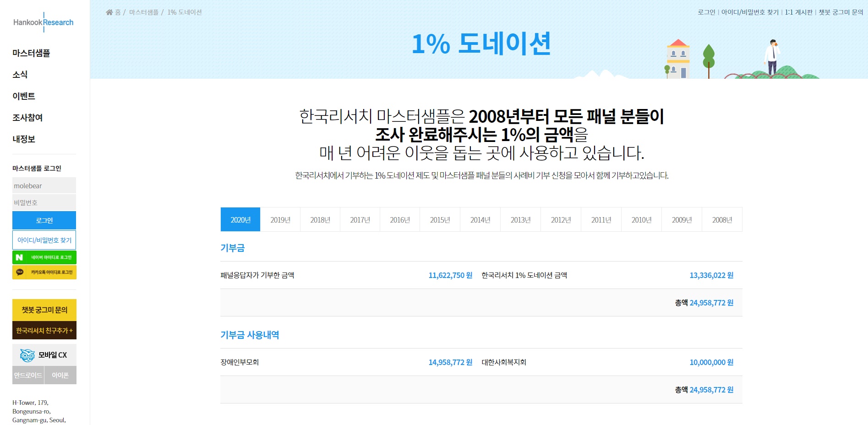This screenshot has height=425, width=868.
Task: Click the Naver N login icon
Action: [19, 257]
